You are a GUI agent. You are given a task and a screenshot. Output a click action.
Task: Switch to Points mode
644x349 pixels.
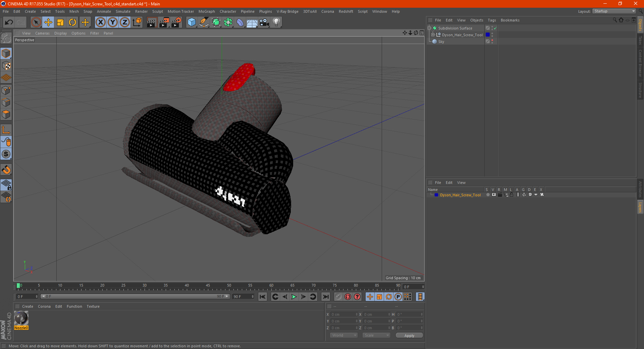pyautogui.click(x=6, y=90)
